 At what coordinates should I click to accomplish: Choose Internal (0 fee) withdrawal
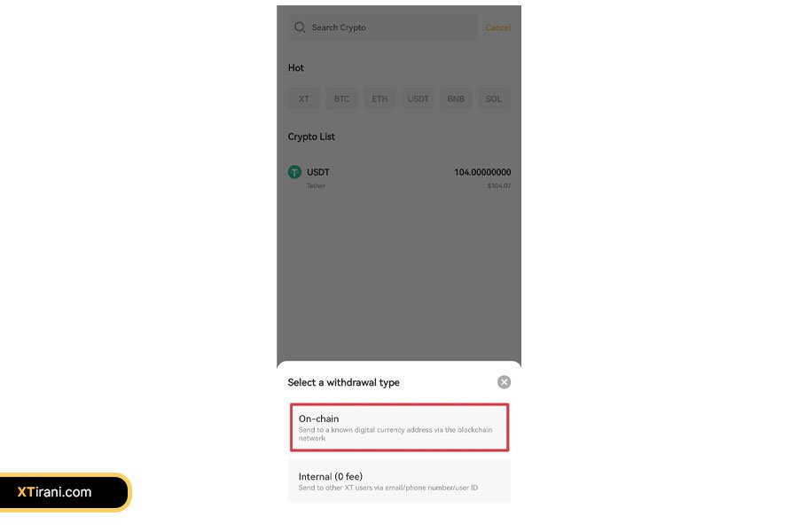pyautogui.click(x=400, y=481)
